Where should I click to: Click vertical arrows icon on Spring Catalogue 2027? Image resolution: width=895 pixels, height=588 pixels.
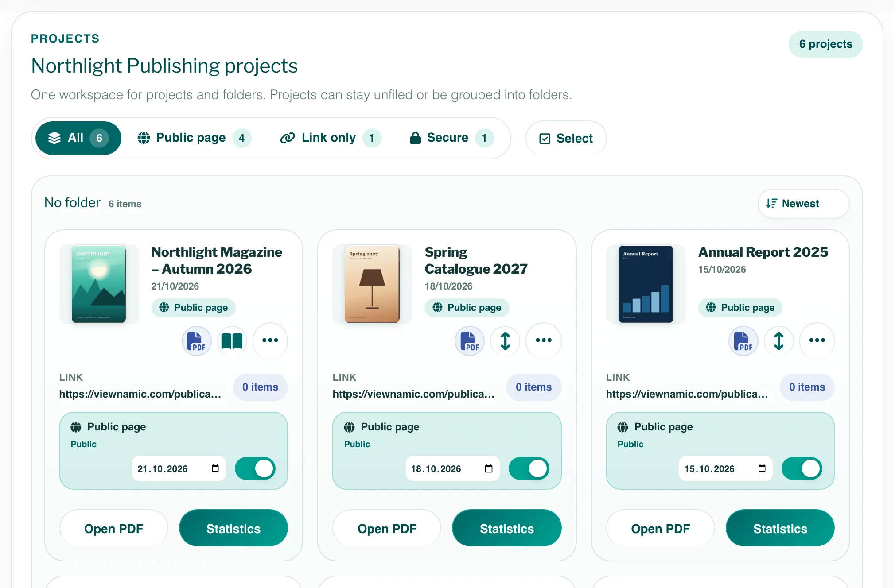pos(505,340)
